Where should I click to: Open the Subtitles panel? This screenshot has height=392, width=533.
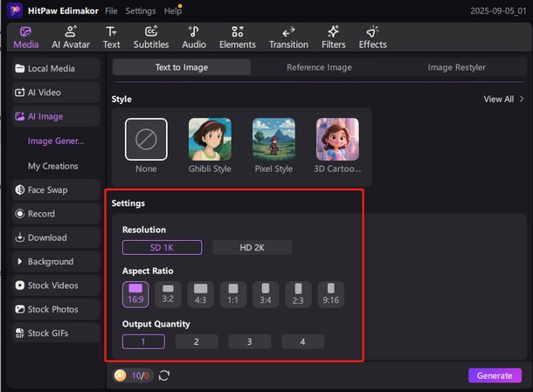[151, 38]
